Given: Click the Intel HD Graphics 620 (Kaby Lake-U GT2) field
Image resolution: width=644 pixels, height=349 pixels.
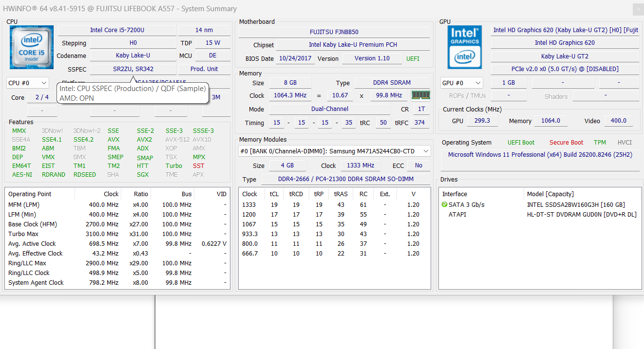Looking at the screenshot, I should pos(565,30).
